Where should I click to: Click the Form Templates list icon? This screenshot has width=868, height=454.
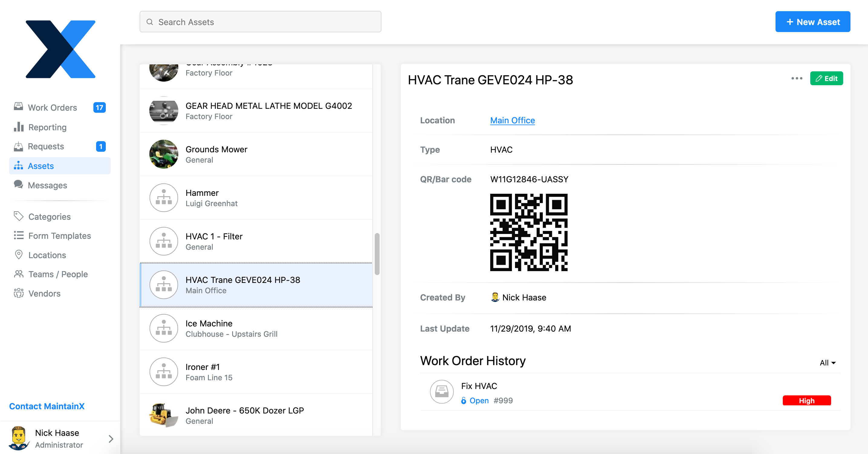(18, 235)
